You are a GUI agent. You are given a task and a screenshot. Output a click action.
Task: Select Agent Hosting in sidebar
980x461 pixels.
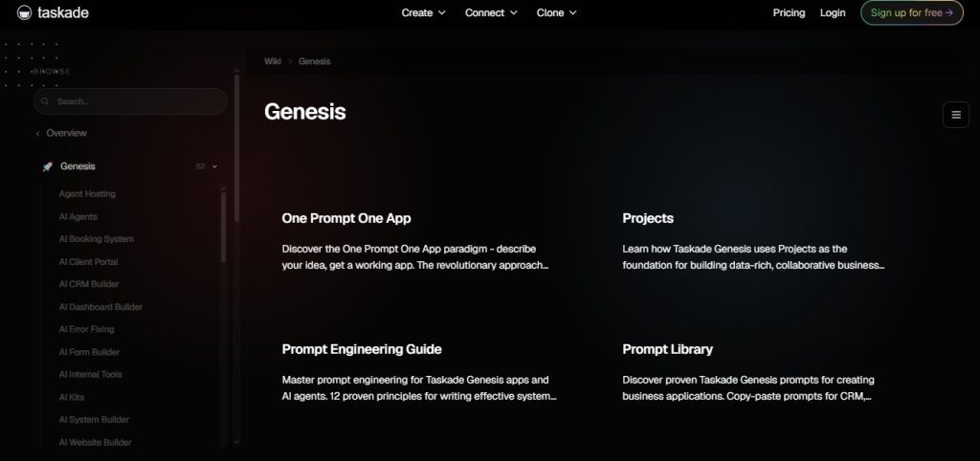[87, 194]
